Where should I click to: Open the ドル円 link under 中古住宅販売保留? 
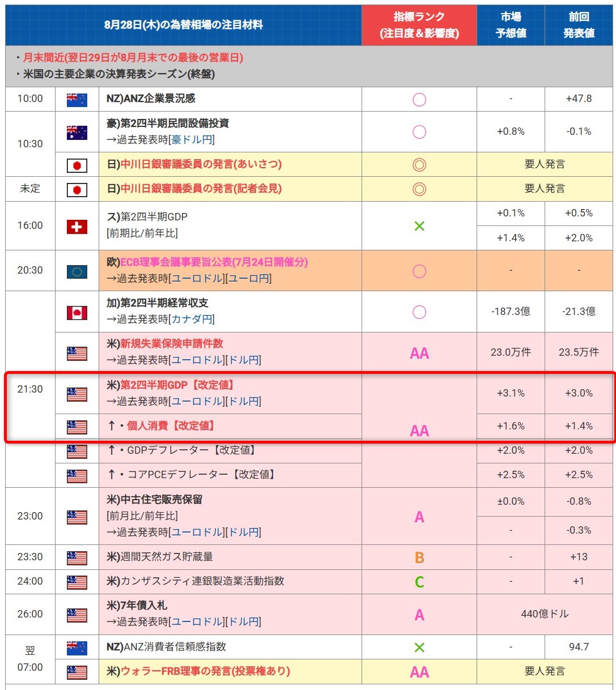coord(243,533)
